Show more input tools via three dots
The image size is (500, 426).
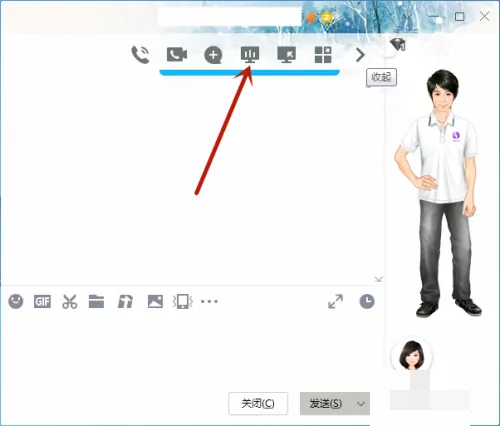(209, 302)
